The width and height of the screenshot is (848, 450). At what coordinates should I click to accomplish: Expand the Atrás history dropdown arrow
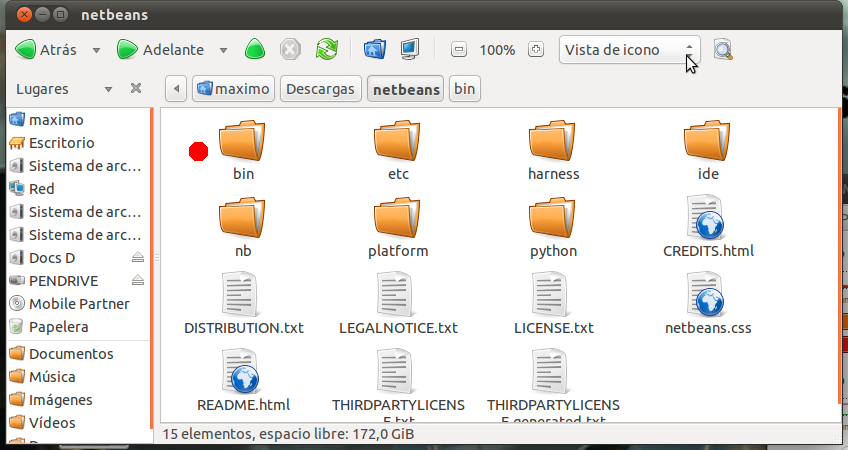[96, 50]
